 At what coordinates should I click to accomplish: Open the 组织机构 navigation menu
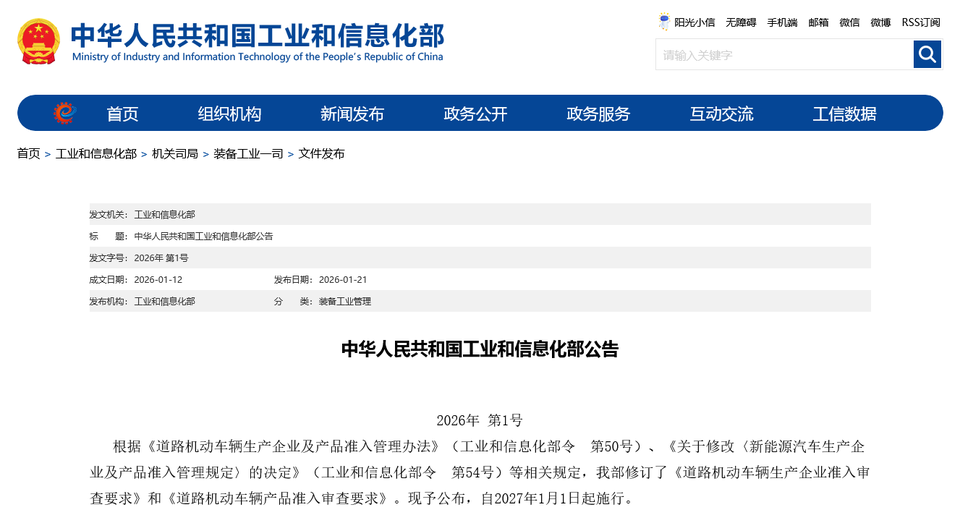[x=229, y=114]
